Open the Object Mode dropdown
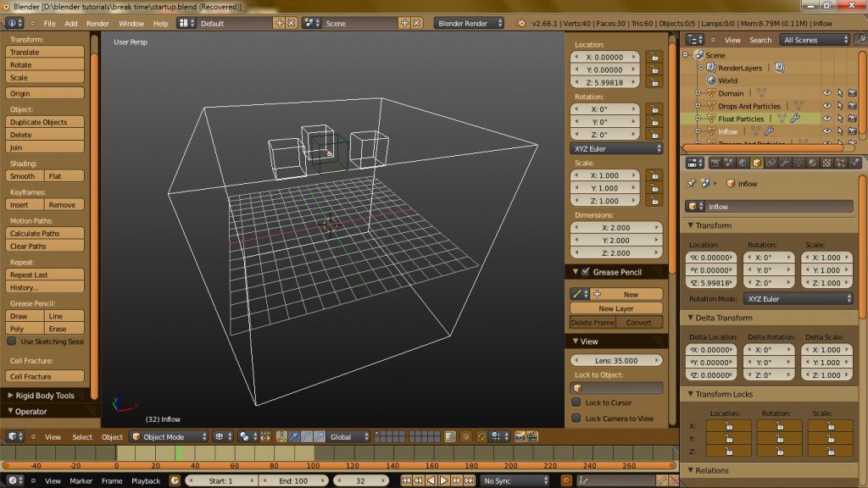 tap(165, 436)
